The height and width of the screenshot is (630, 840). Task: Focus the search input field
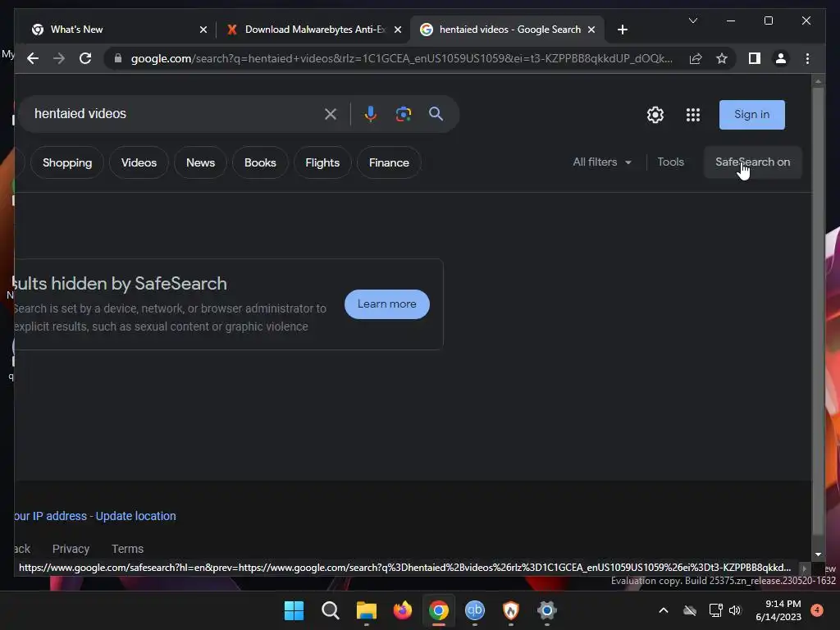tap(174, 113)
